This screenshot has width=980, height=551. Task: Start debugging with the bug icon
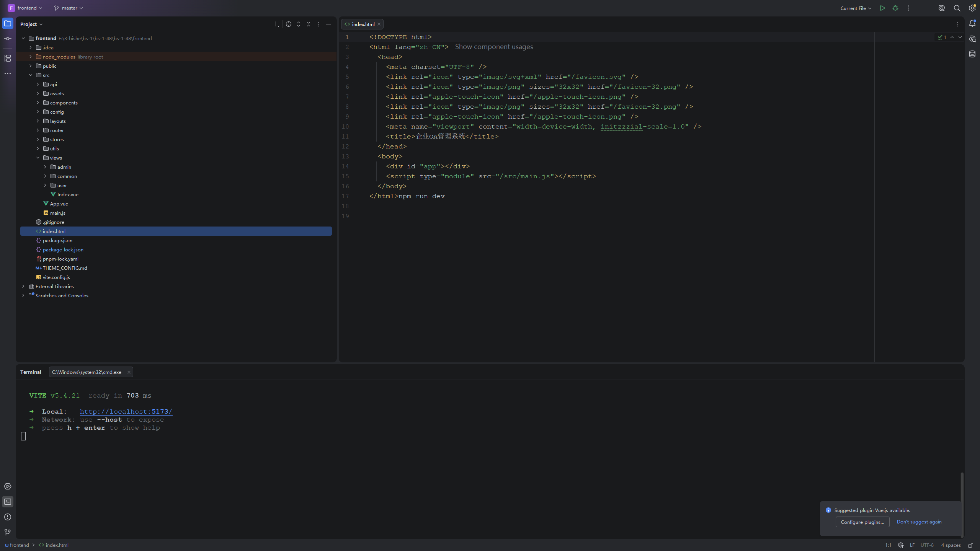(x=895, y=8)
